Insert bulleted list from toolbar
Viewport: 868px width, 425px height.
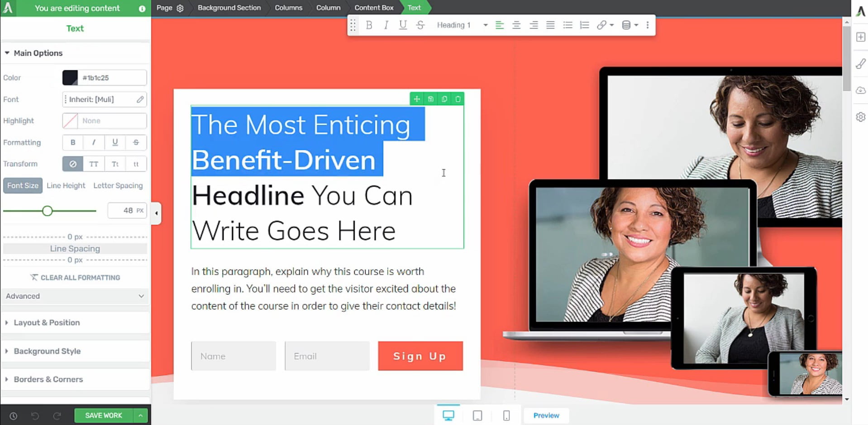click(x=568, y=25)
